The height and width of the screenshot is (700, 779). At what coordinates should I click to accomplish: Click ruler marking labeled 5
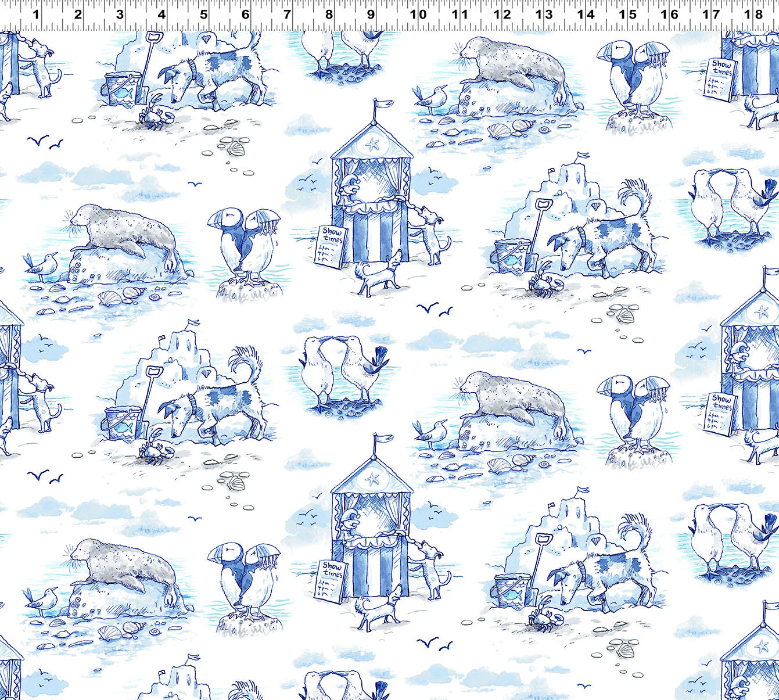[203, 15]
